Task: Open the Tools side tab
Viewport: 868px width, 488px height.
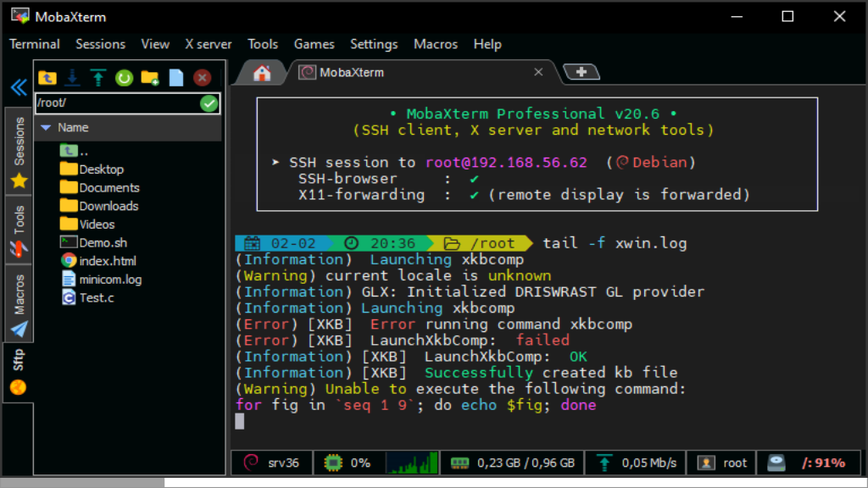Action: coord(19,230)
